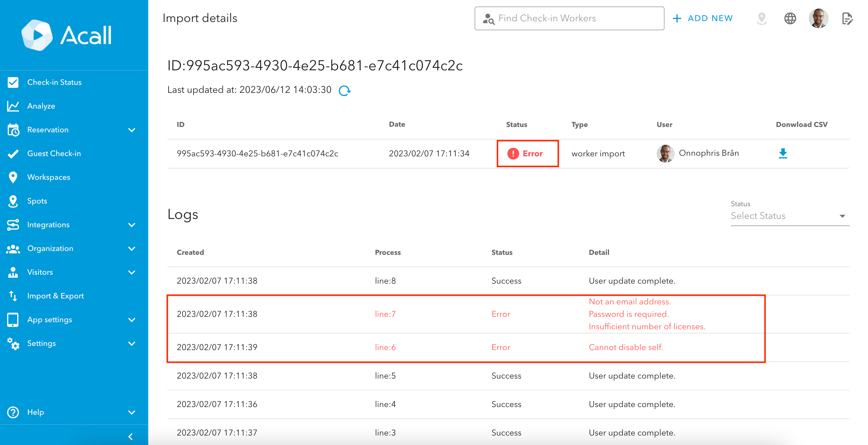
Task: Click the user name Onnophris Brân
Action: (x=709, y=153)
